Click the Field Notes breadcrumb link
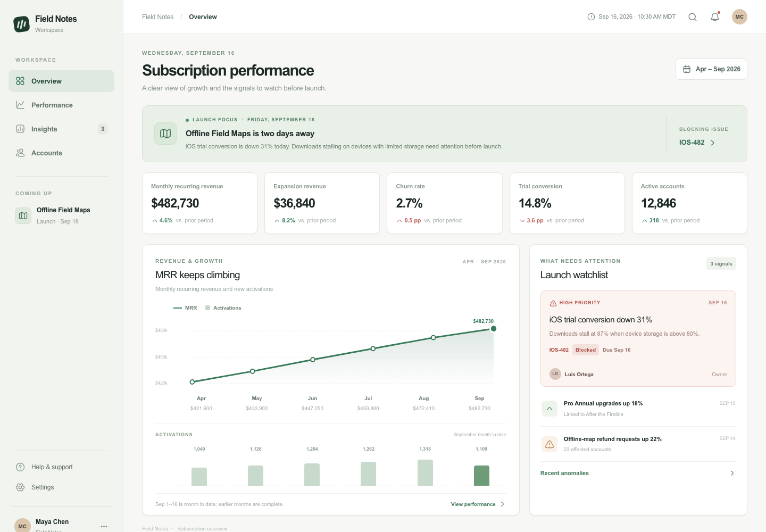Screen dimensions: 766x532 coord(157,17)
